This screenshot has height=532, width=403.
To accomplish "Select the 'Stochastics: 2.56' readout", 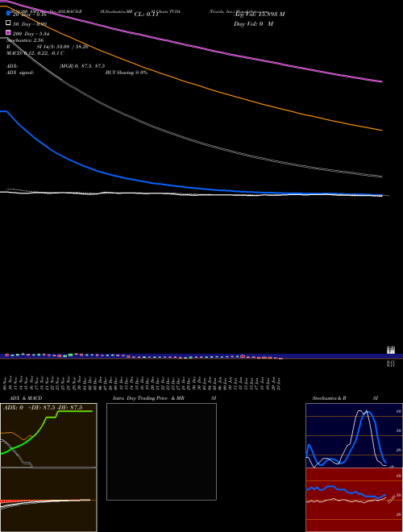I will pos(25,40).
